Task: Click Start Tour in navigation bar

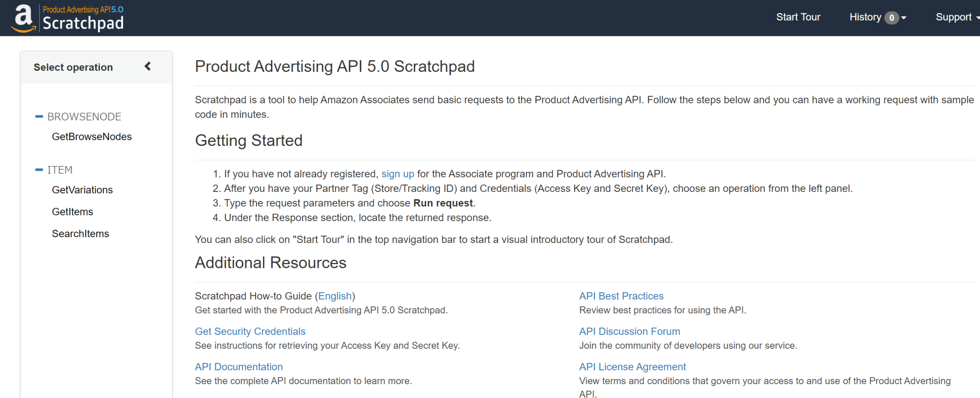Action: [x=798, y=17]
